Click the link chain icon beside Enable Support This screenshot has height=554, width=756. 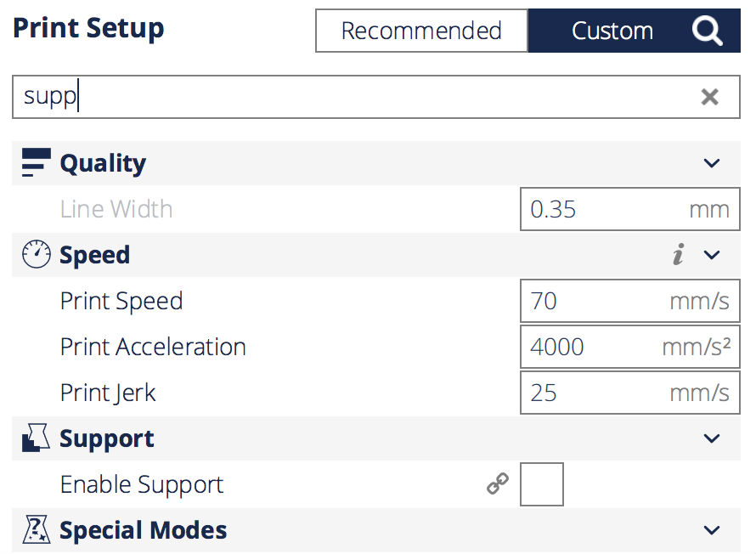(x=498, y=483)
